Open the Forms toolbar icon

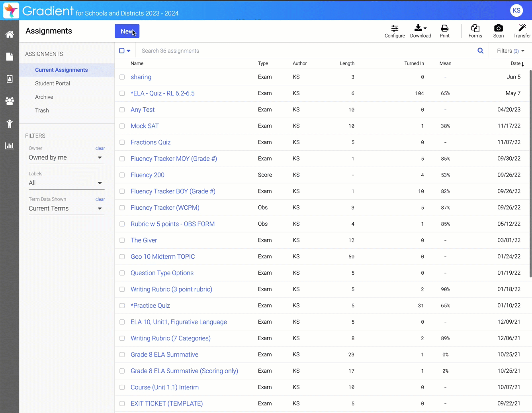475,31
